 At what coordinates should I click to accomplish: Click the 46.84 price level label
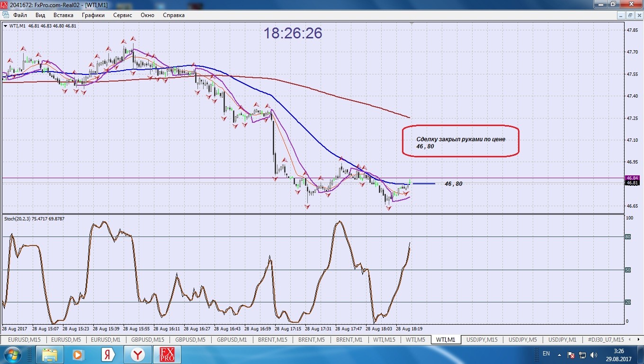pos(632,178)
